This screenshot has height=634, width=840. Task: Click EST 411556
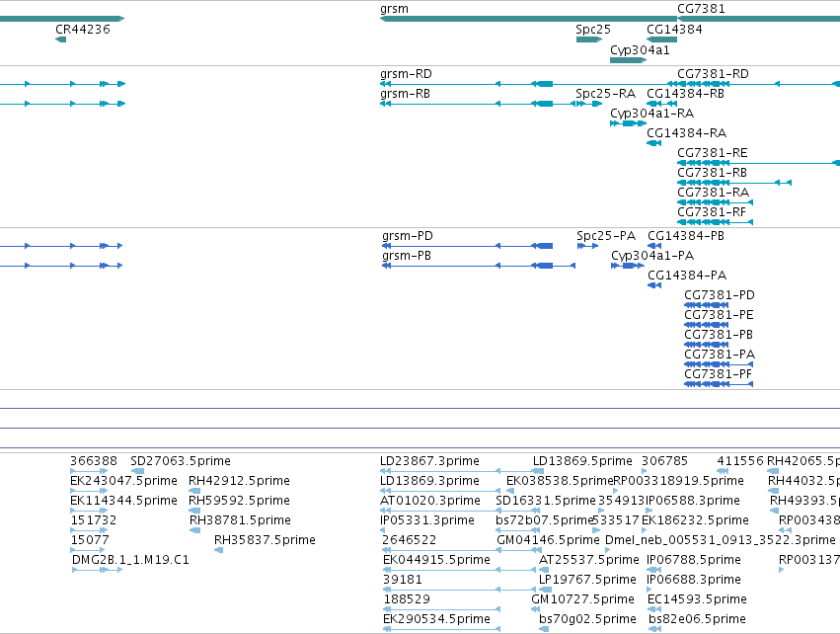tap(740, 461)
